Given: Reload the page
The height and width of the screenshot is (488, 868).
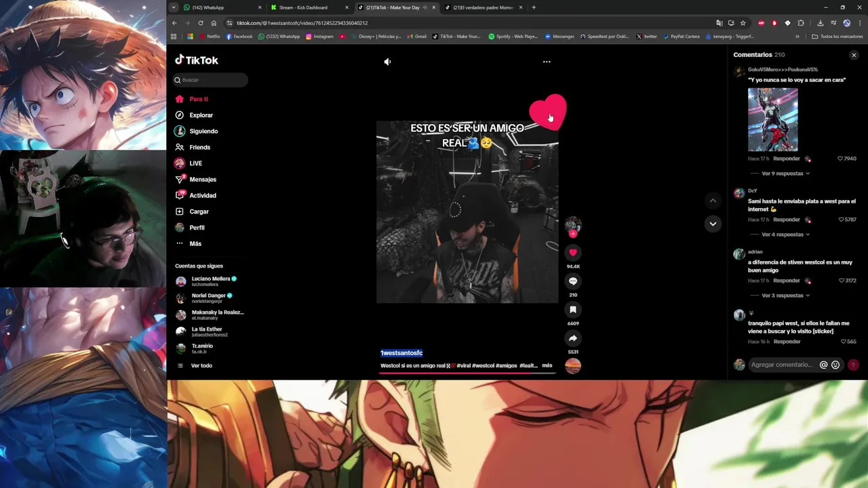Looking at the screenshot, I should click(x=200, y=23).
